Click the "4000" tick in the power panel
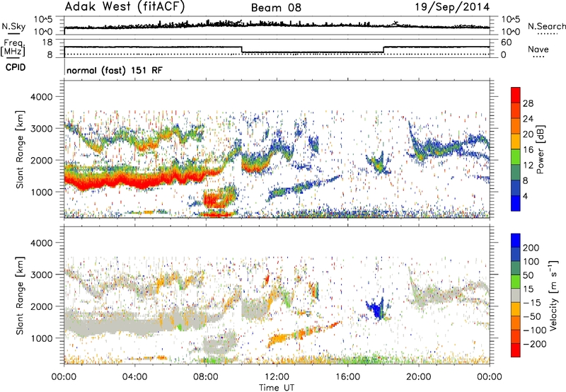 click(x=41, y=97)
